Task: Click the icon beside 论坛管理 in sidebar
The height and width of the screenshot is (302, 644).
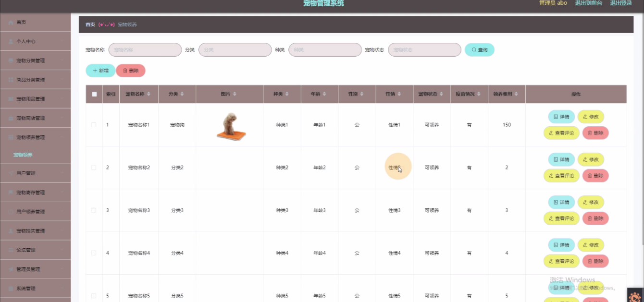Action: point(11,250)
